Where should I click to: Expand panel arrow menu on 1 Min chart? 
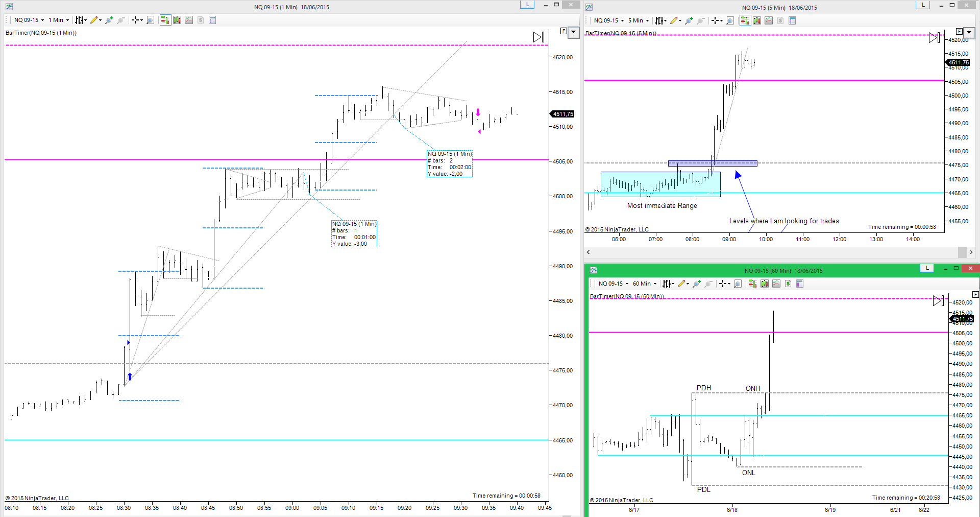tap(574, 32)
